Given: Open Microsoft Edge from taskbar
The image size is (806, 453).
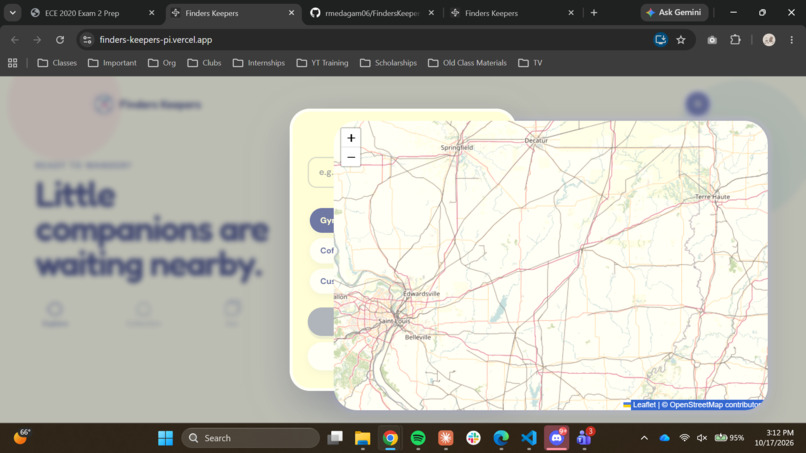Looking at the screenshot, I should [501, 438].
